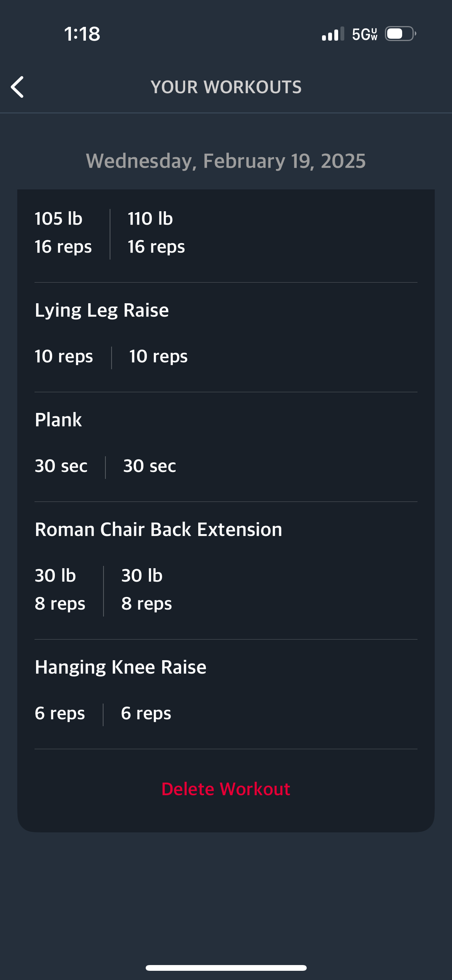Viewport: 452px width, 980px height.
Task: Open the Hanging Knee Raise exercise
Action: point(120,667)
